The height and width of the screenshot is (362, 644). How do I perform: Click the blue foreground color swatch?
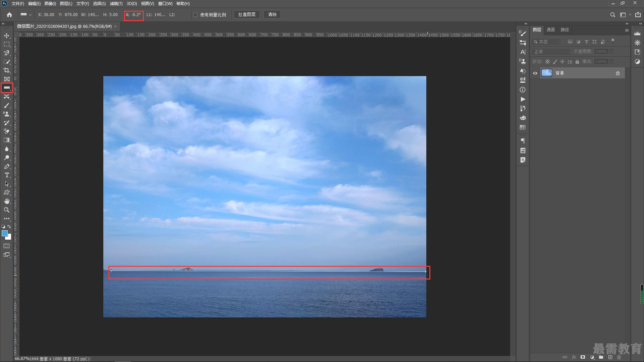click(4, 233)
